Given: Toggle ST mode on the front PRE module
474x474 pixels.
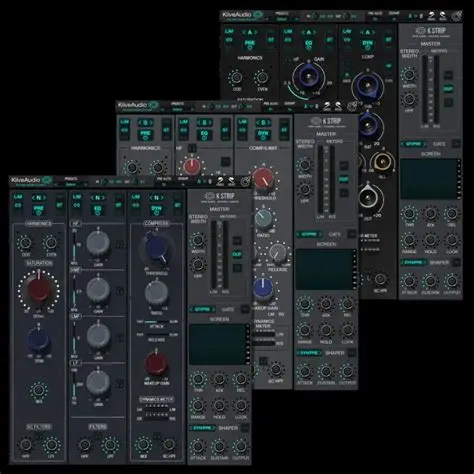Looking at the screenshot, I should (x=60, y=205).
